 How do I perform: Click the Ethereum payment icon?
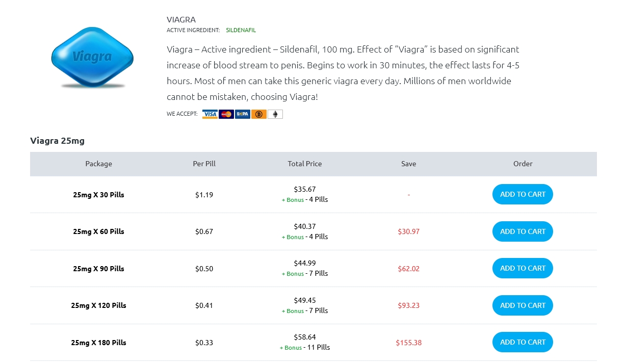pos(275,114)
